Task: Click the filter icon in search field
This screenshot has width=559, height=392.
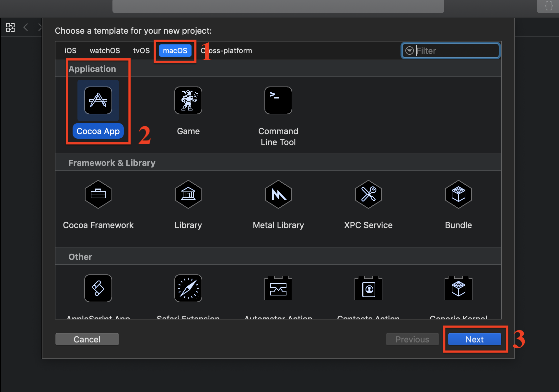Action: pos(410,51)
